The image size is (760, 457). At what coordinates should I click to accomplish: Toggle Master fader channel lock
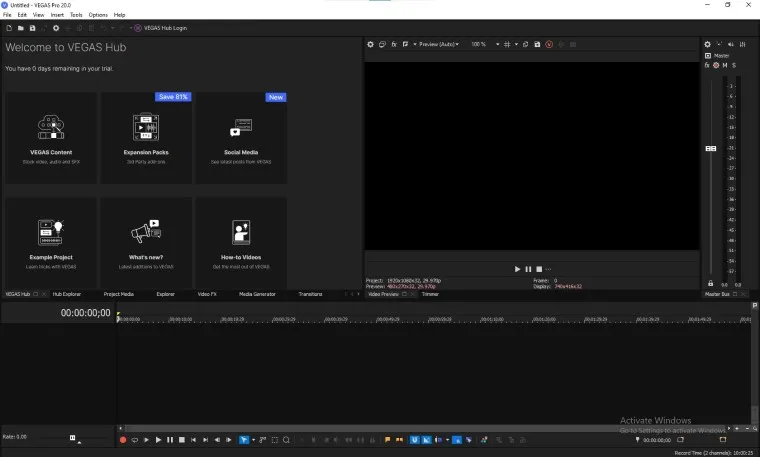click(x=711, y=284)
